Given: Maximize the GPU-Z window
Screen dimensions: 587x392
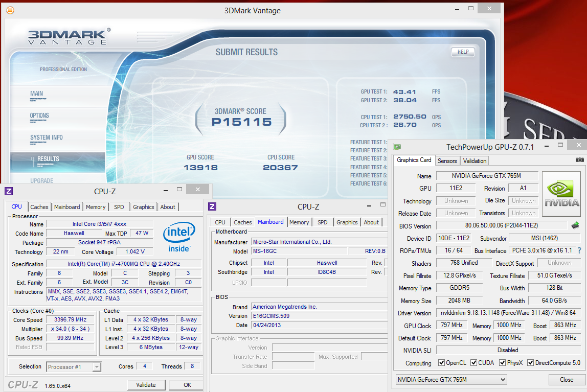Looking at the screenshot, I should [x=560, y=145].
